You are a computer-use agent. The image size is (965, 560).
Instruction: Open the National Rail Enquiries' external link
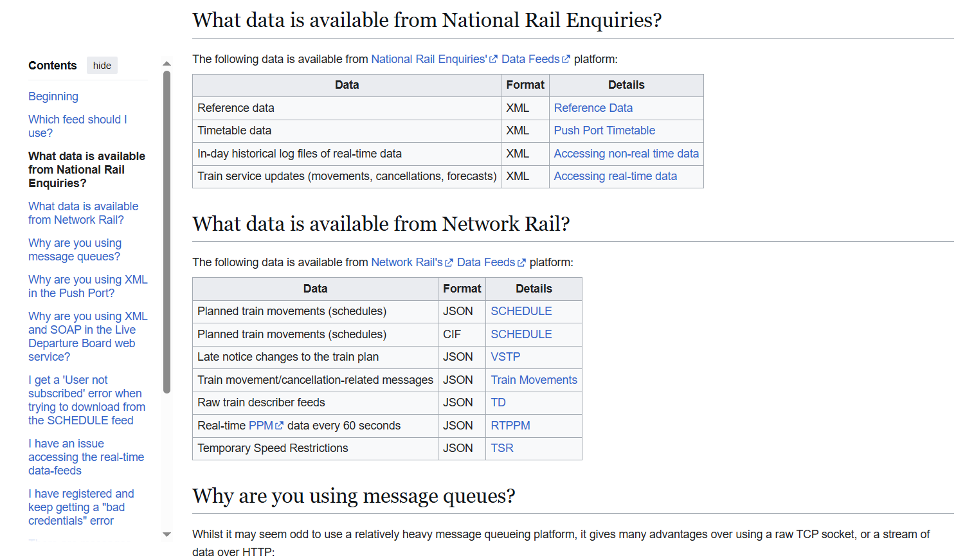click(429, 59)
